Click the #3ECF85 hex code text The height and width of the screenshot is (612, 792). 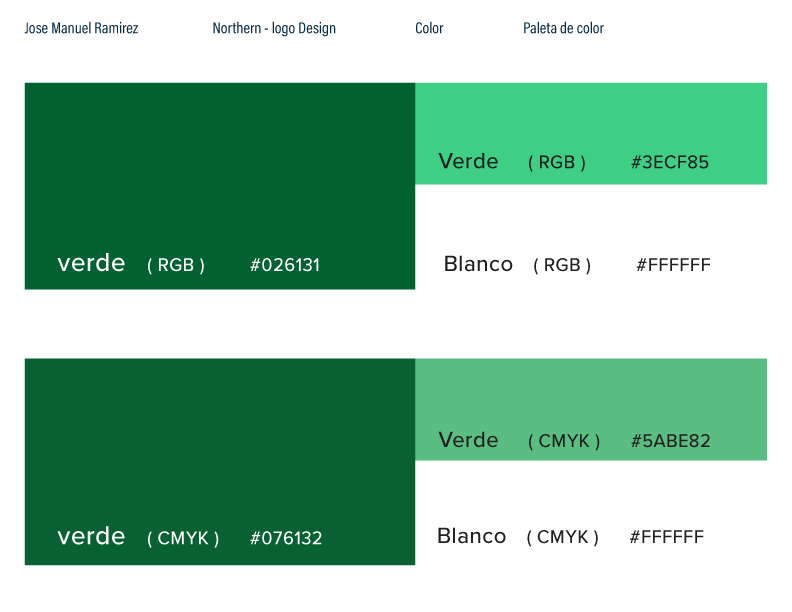pyautogui.click(x=670, y=162)
